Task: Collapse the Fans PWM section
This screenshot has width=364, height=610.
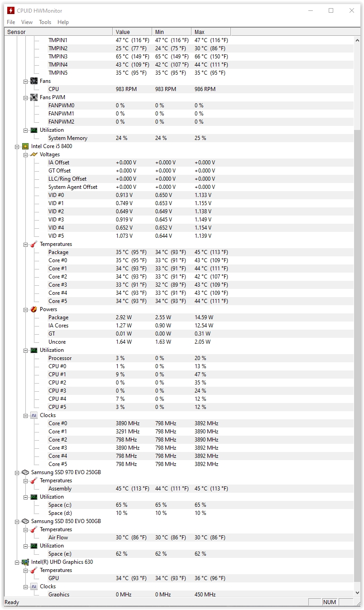Action: pyautogui.click(x=26, y=97)
